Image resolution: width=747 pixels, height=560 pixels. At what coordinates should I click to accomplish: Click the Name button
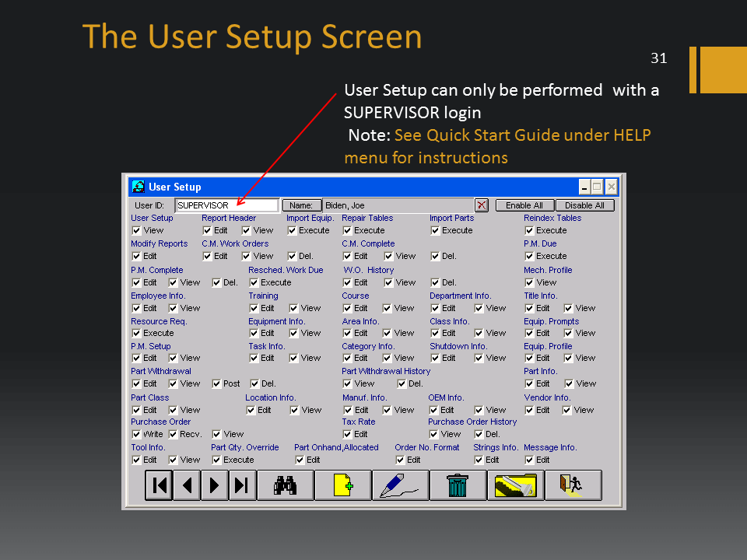pos(301,205)
